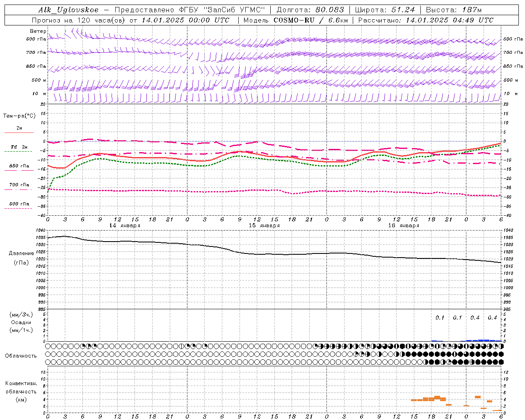Select the elevation text "Высота: 187м"
Image resolution: width=525 pixels, height=420 pixels.
point(454,10)
